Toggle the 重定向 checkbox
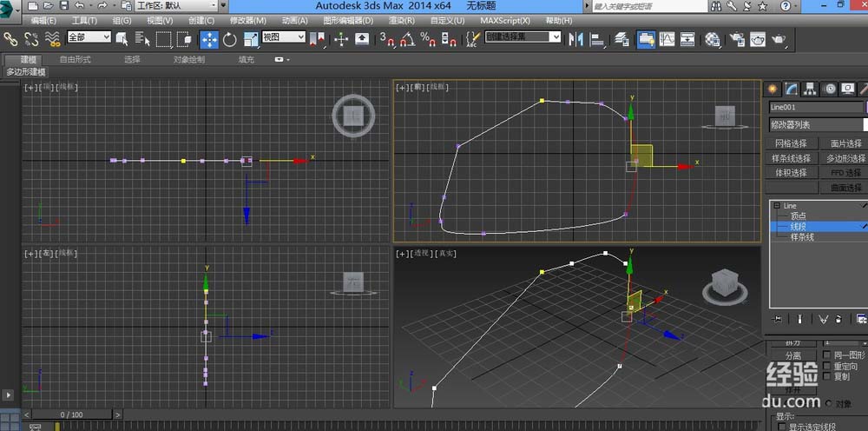This screenshot has width=868, height=431. coord(826,366)
